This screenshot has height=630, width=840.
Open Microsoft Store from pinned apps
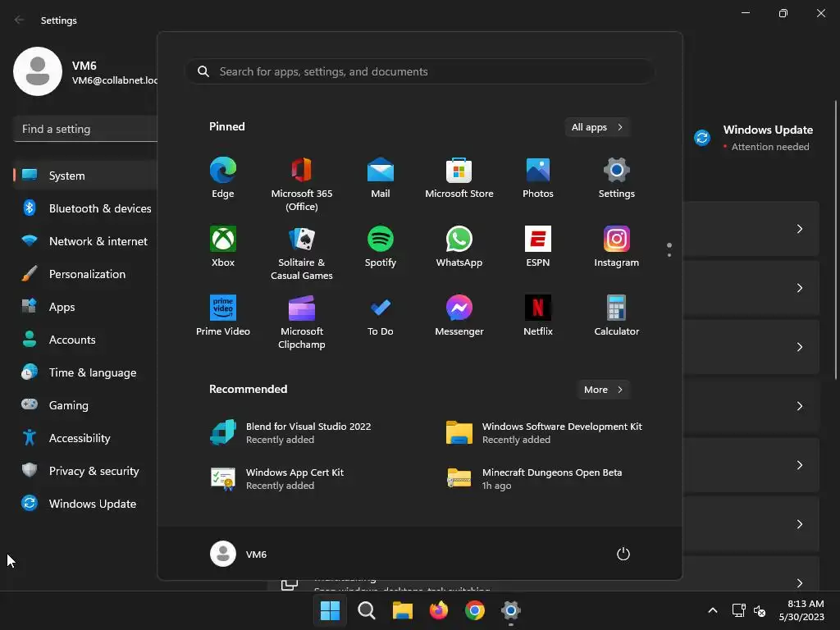[459, 179]
